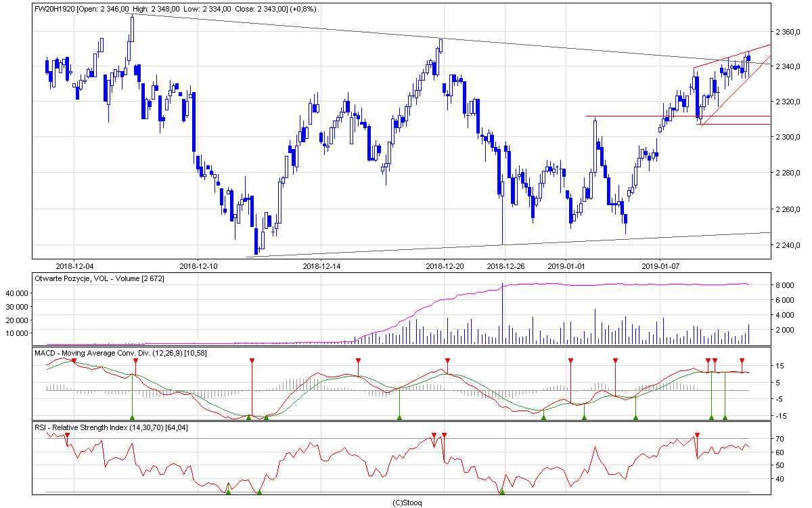This screenshot has height=508, width=812.
Task: Open the (C)Stooq copyright link
Action: tap(407, 503)
